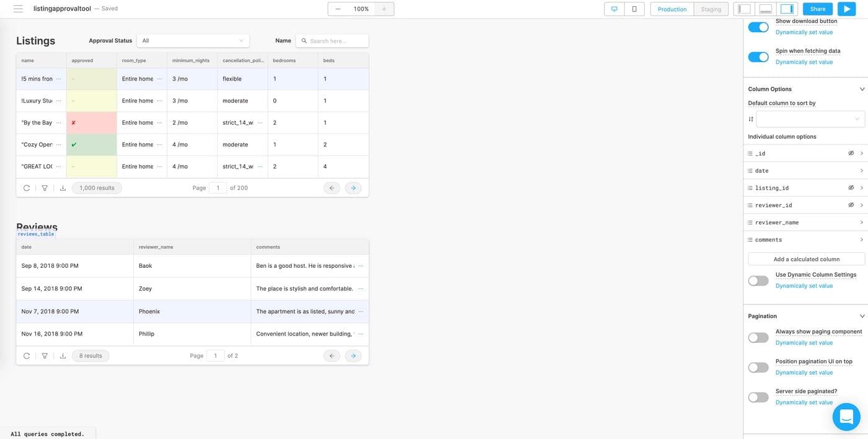Image resolution: width=868 pixels, height=439 pixels.
Task: Click the blue preview play button
Action: 846,9
